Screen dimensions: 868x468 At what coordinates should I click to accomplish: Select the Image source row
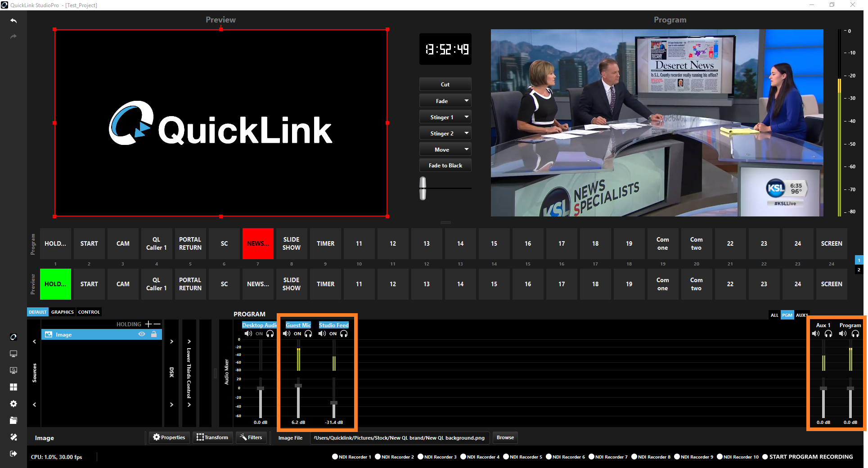(102, 334)
